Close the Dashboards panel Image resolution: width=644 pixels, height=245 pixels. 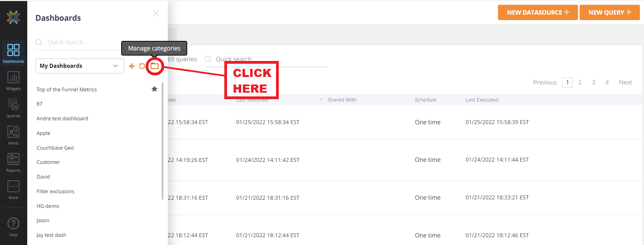tap(156, 13)
